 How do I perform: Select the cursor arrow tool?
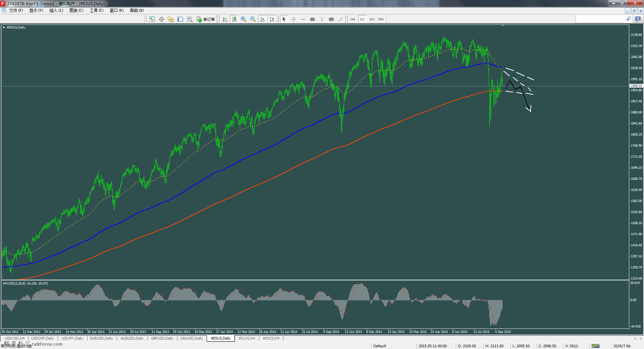284,19
